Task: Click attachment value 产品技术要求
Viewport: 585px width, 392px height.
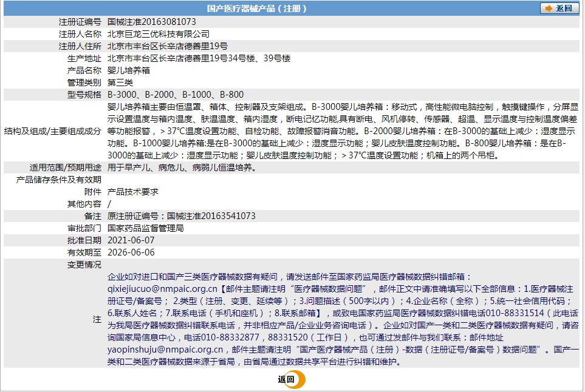Action: coord(133,192)
